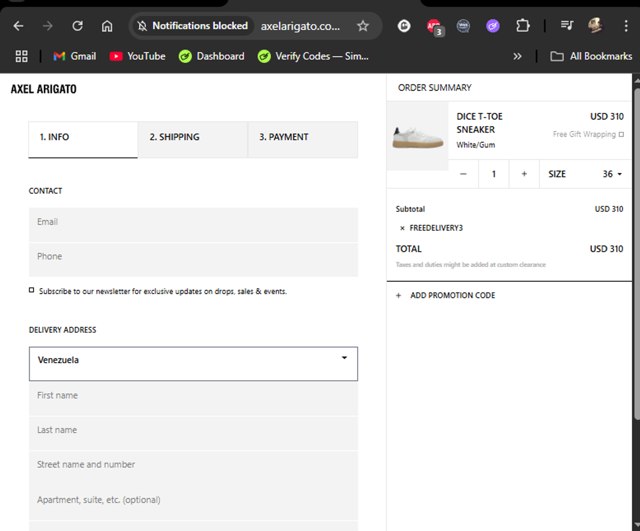The width and height of the screenshot is (640, 531).
Task: Click the blue round extension icon
Action: click(x=463, y=26)
